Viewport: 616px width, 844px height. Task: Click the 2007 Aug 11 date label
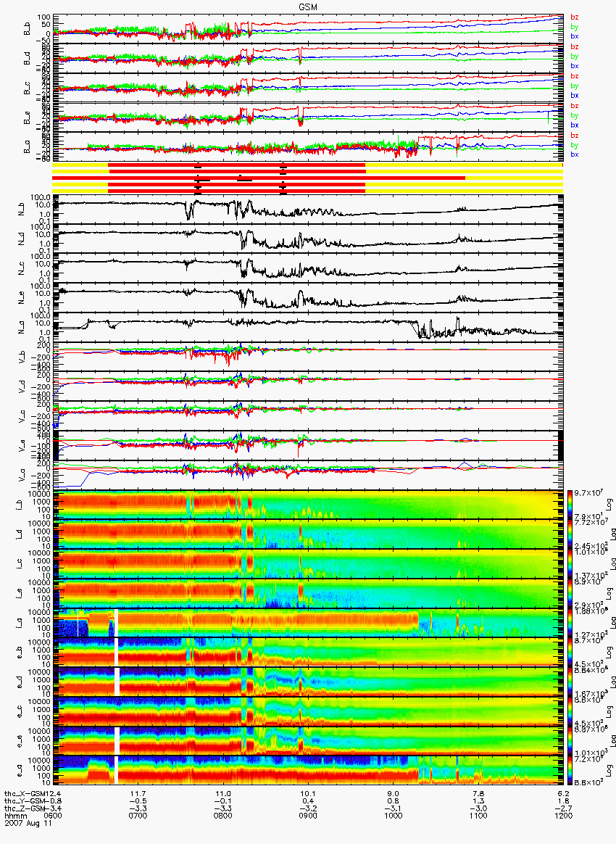coord(28,822)
